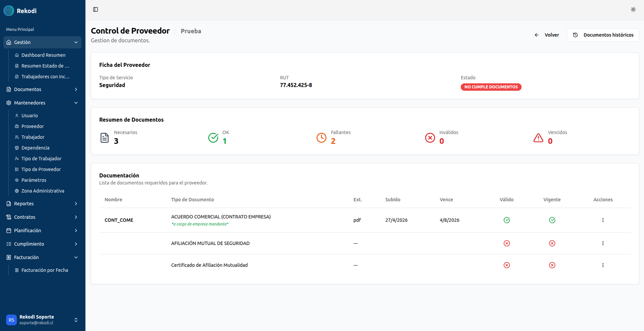Viewport: 644px width, 331px height.
Task: Open user account switcher chevrons
Action: click(76, 320)
